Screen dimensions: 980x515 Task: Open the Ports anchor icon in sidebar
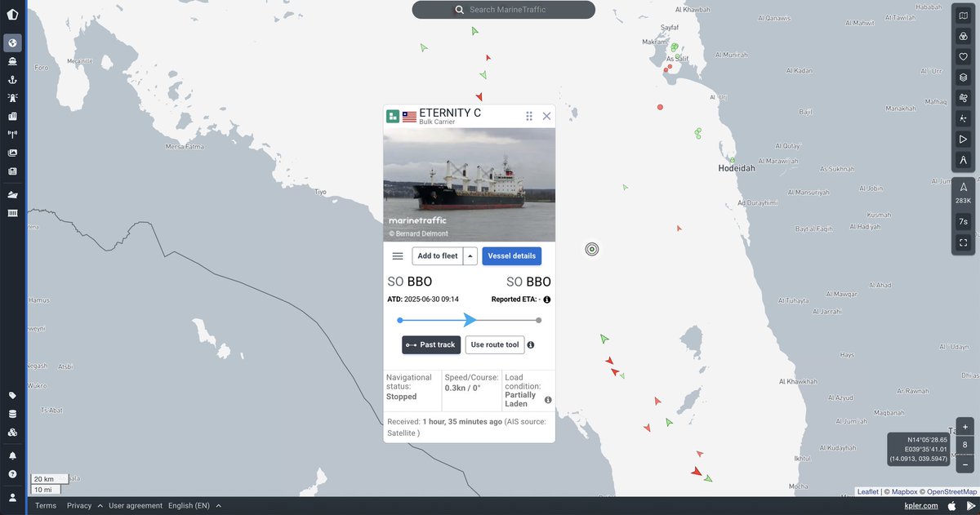tap(12, 79)
